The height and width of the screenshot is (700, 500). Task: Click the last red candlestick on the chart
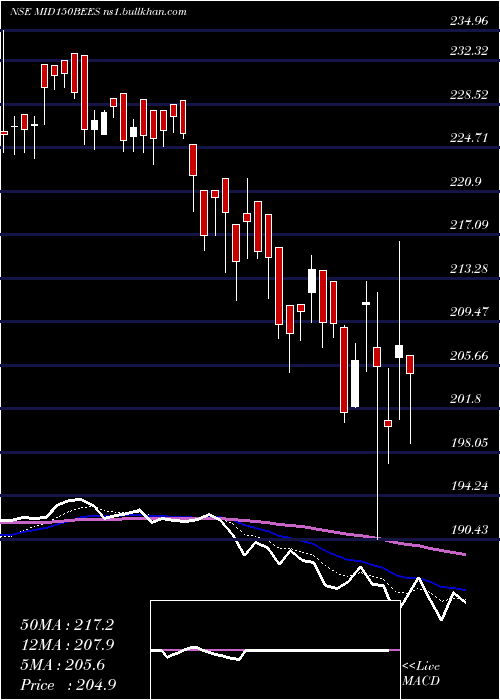410,364
